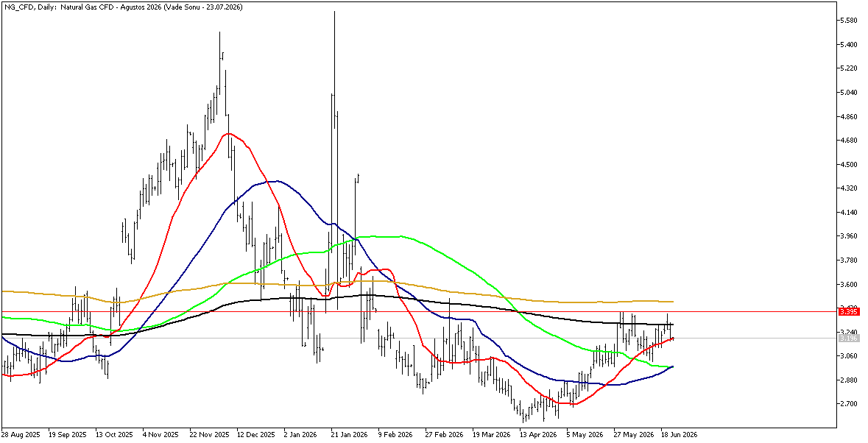
Task: Click the 28 Aug 2025 date label
Action: point(20,435)
